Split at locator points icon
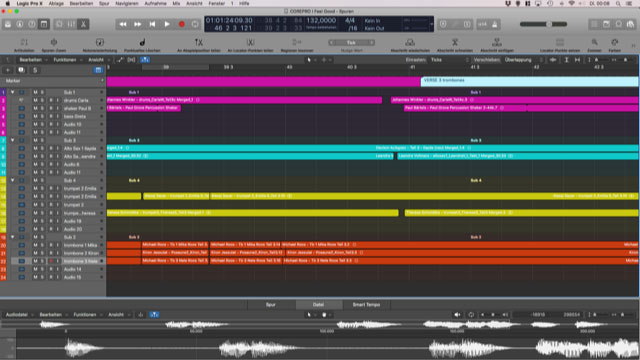The image size is (640, 360). [x=250, y=42]
